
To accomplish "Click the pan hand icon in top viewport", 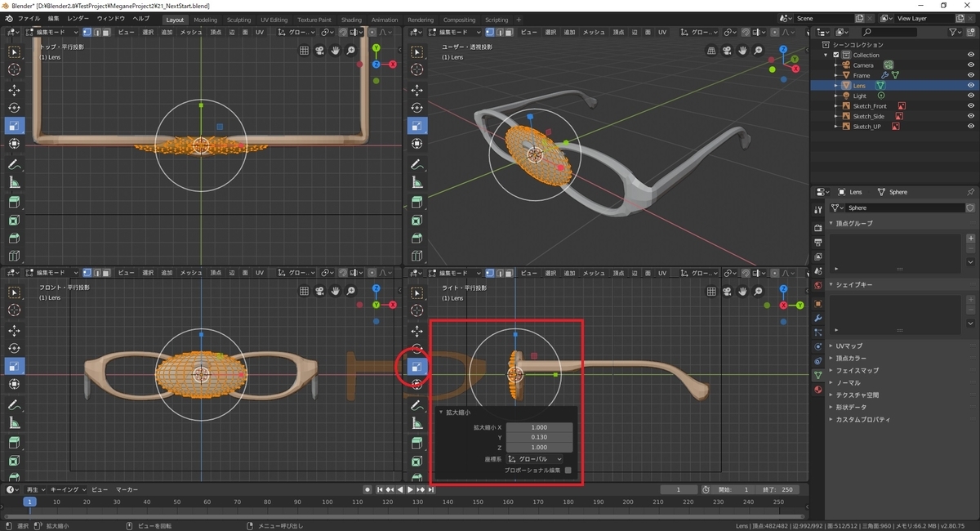I will click(x=336, y=50).
